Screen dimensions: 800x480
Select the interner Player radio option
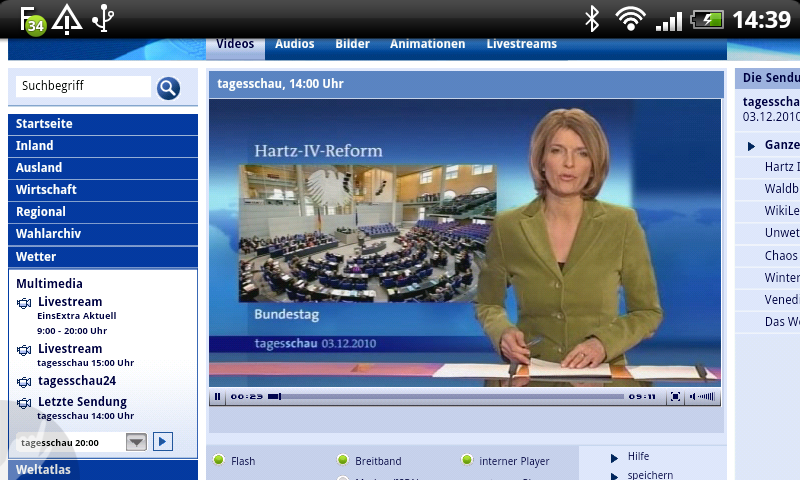click(467, 460)
